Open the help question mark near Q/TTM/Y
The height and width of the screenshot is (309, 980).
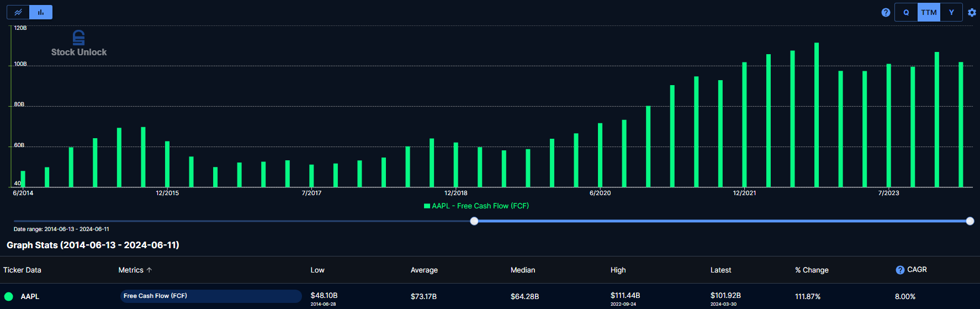[886, 12]
